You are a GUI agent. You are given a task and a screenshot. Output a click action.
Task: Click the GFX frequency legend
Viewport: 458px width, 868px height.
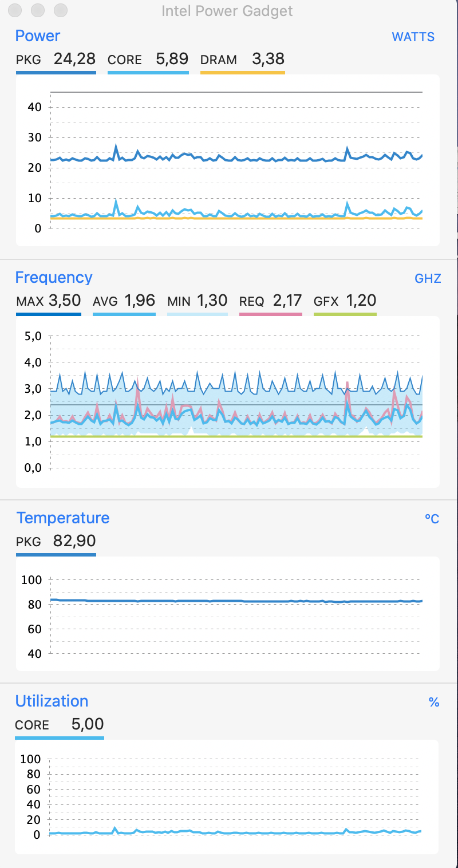345,301
